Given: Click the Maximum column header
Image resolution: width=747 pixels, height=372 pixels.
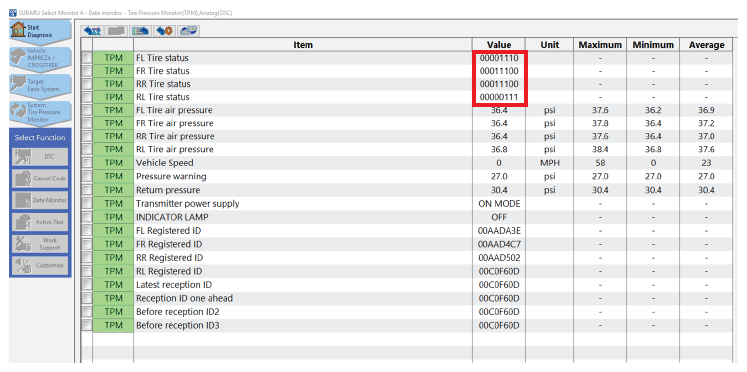Looking at the screenshot, I should coord(600,45).
